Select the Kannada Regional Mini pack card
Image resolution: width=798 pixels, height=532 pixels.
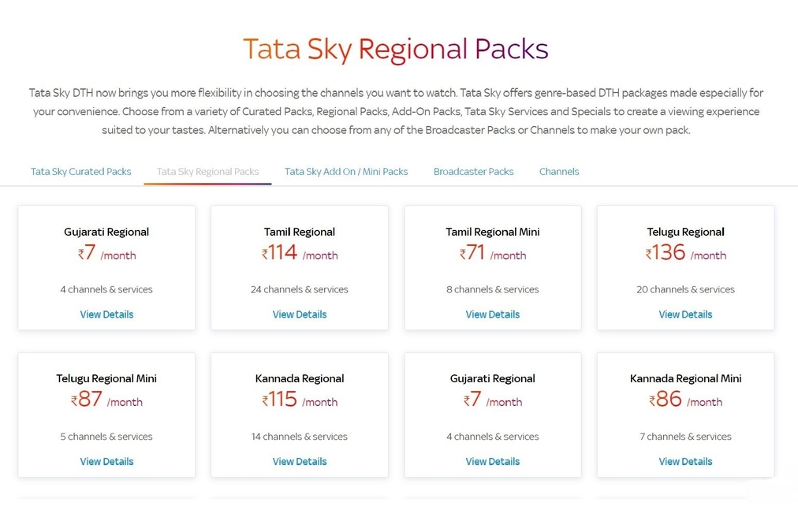pyautogui.click(x=685, y=414)
